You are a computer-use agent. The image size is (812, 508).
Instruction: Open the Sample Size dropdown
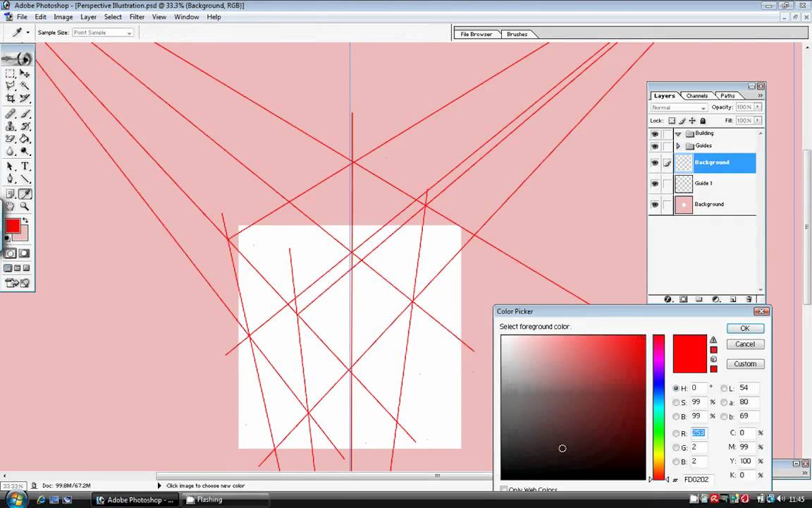(x=103, y=32)
